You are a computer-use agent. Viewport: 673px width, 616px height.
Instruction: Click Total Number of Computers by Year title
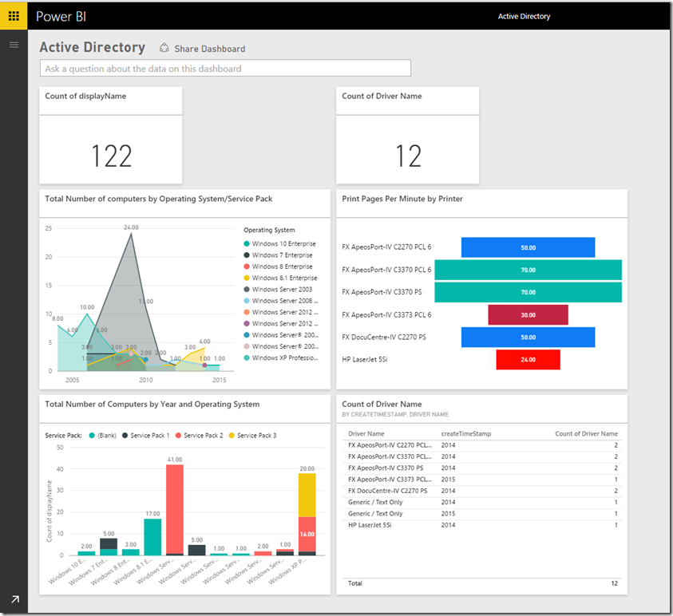coord(152,404)
